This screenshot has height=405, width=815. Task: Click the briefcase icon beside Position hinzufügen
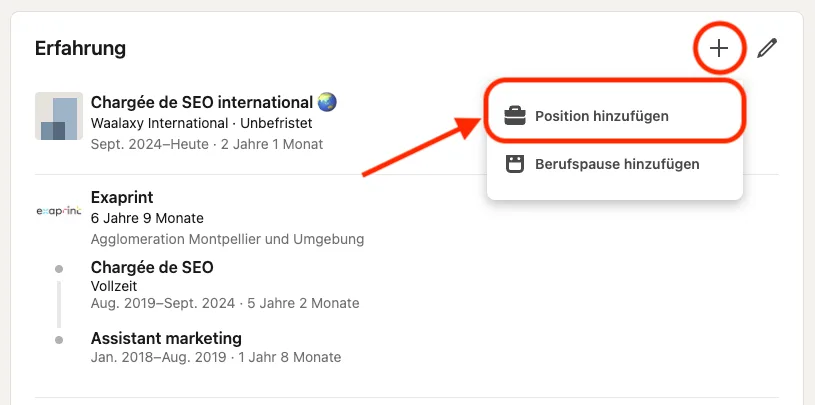click(x=515, y=115)
